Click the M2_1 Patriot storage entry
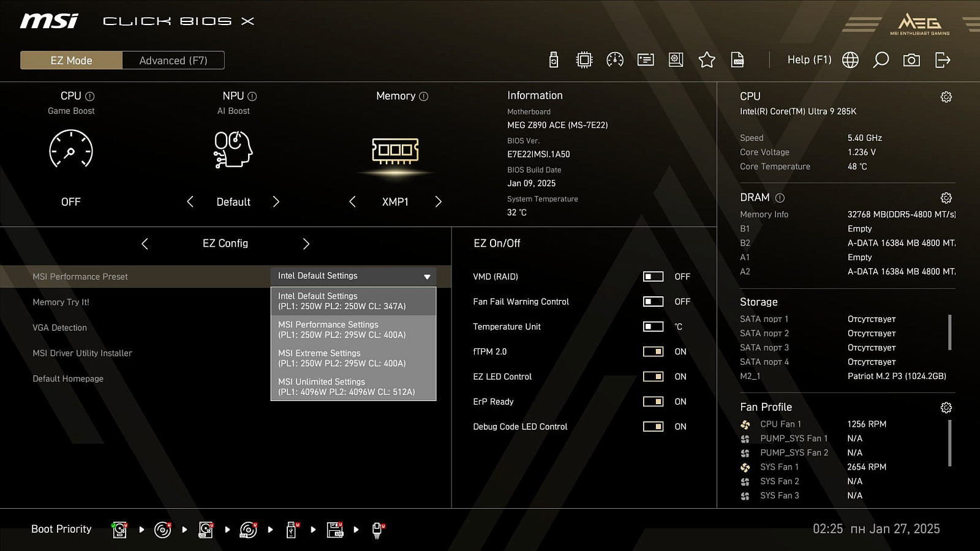This screenshot has width=980, height=551. click(843, 377)
